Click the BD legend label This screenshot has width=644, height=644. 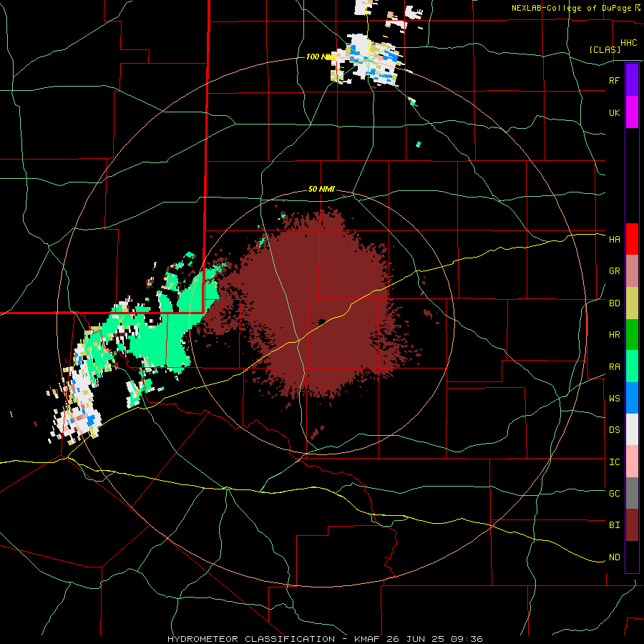614,303
